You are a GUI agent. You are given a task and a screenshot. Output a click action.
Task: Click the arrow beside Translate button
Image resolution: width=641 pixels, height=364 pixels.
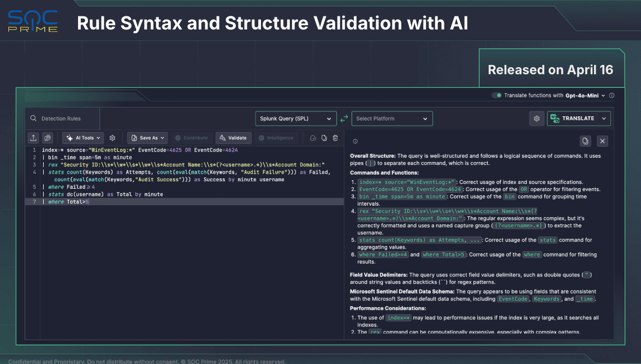point(604,118)
